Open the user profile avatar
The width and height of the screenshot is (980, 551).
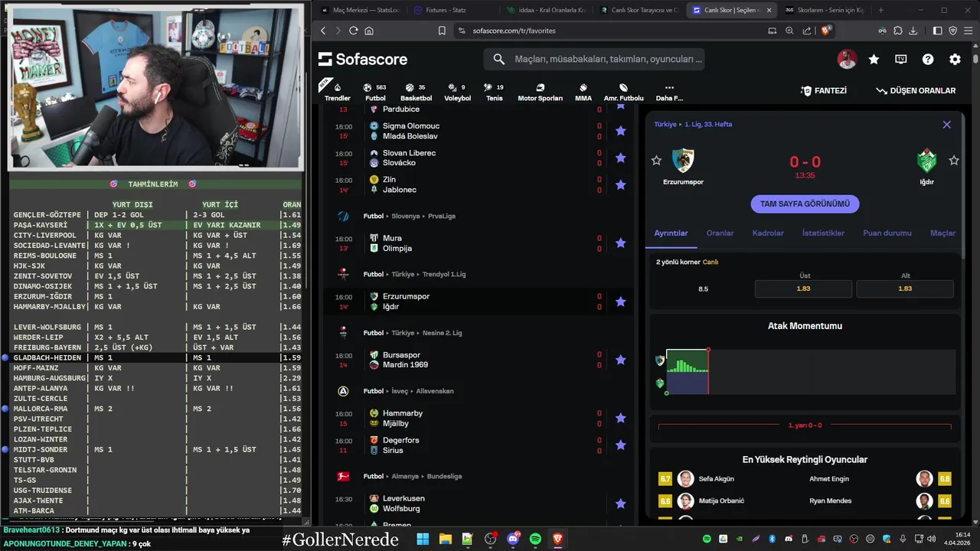coord(847,59)
